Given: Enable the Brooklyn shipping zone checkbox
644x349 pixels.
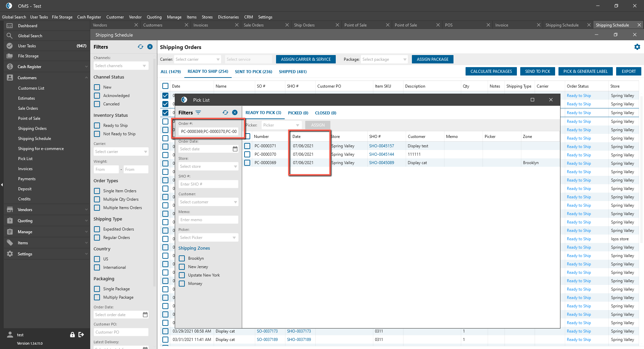Looking at the screenshot, I should (182, 258).
